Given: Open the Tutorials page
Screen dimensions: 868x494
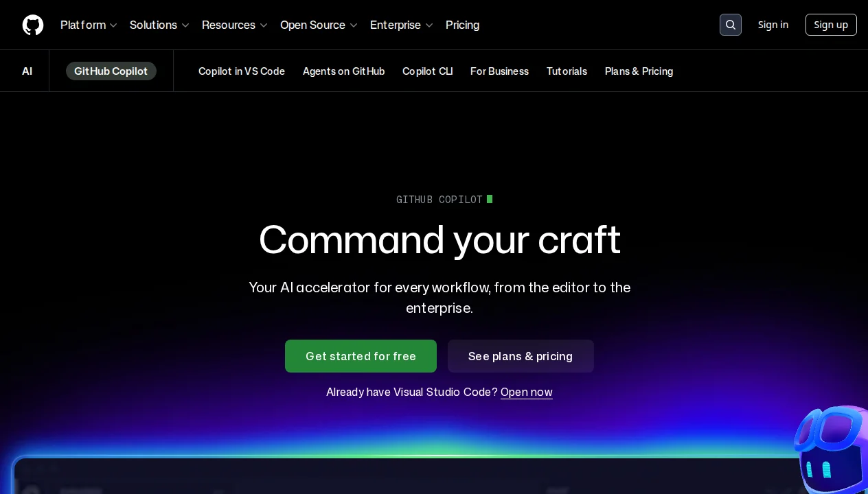Looking at the screenshot, I should [x=567, y=71].
